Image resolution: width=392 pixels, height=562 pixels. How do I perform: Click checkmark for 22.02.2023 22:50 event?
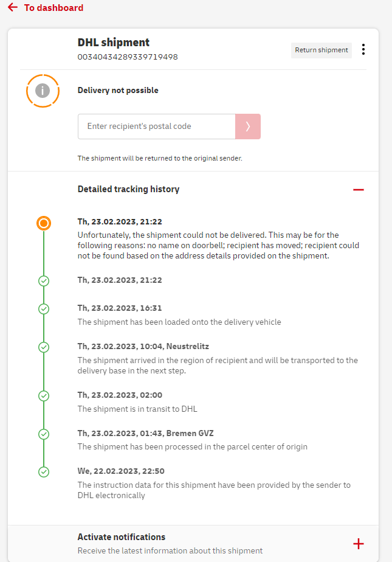click(x=44, y=472)
